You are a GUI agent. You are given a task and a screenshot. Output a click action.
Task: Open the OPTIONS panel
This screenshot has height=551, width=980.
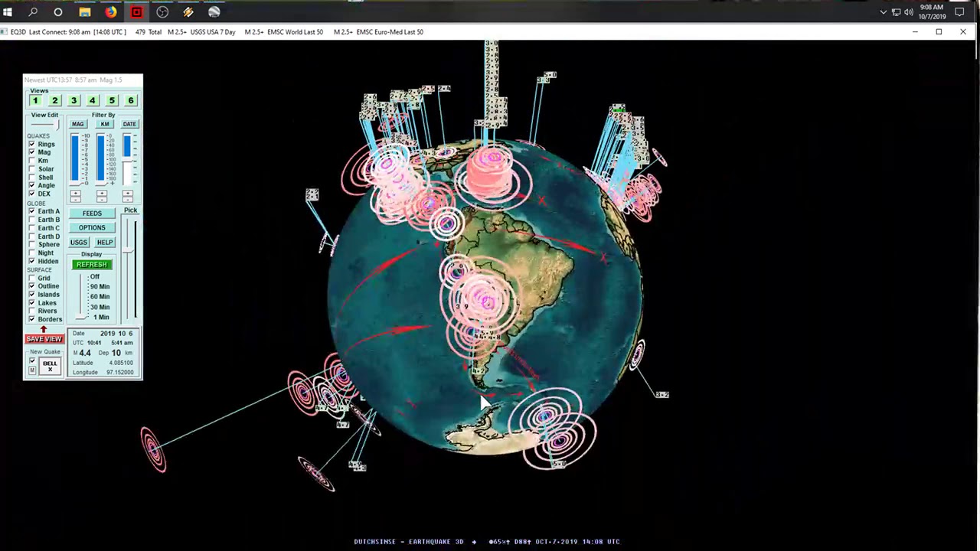pos(92,228)
